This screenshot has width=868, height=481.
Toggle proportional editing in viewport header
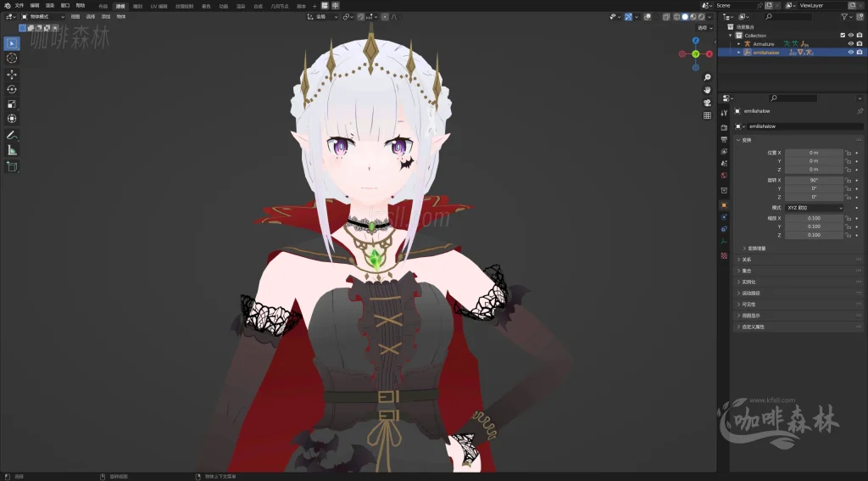point(386,17)
